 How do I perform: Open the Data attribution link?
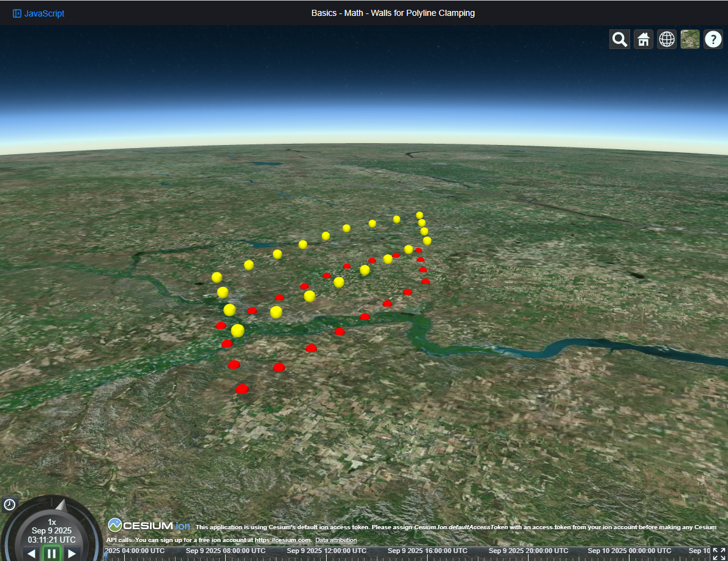[x=336, y=540]
